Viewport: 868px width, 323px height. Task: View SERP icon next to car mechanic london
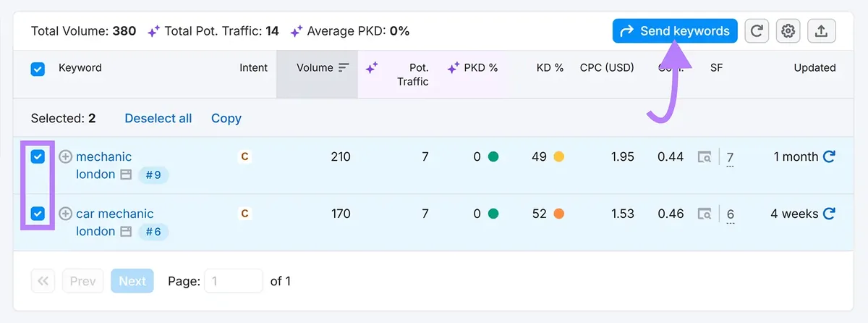pyautogui.click(x=126, y=232)
